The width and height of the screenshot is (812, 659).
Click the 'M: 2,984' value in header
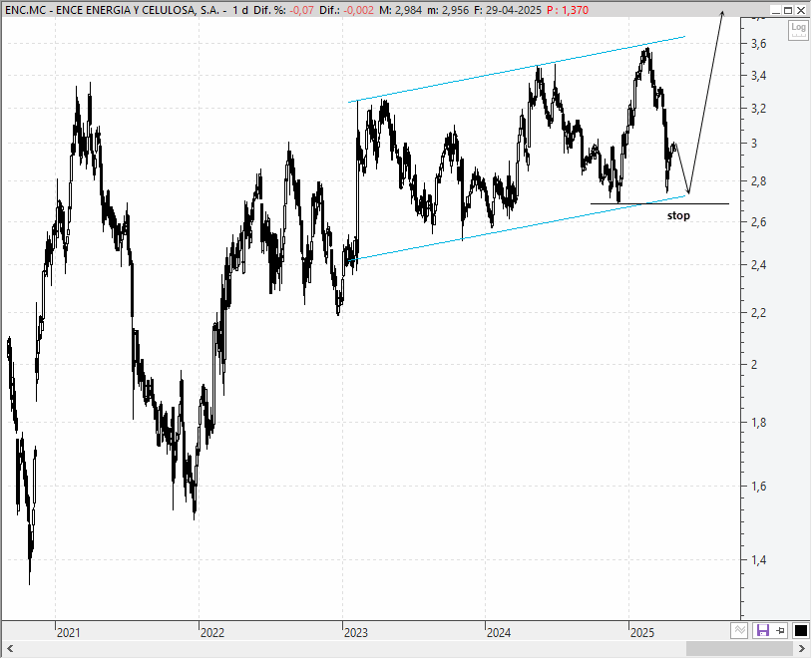(x=400, y=10)
